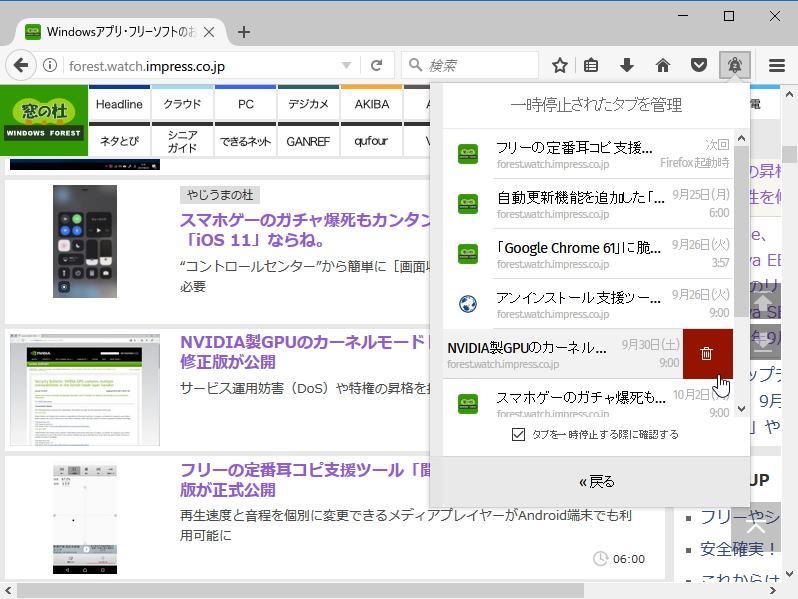This screenshot has width=798, height=599.
Task: Click the «戻る back button in panel
Action: (x=596, y=481)
